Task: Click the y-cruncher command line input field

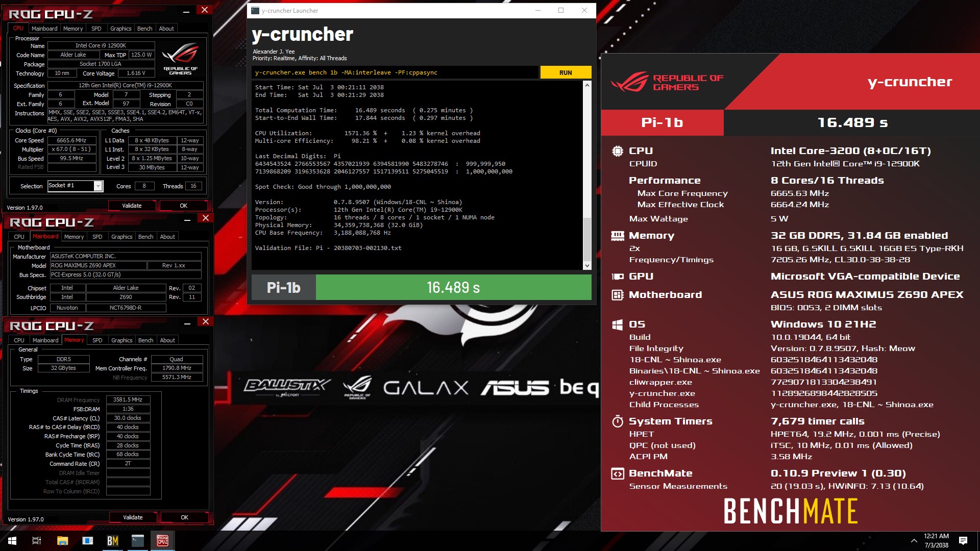Action: click(x=395, y=72)
